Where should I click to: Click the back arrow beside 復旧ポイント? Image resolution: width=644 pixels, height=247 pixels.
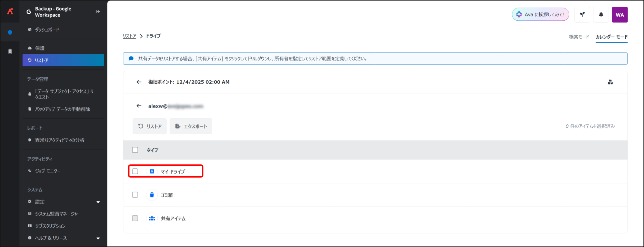[139, 82]
